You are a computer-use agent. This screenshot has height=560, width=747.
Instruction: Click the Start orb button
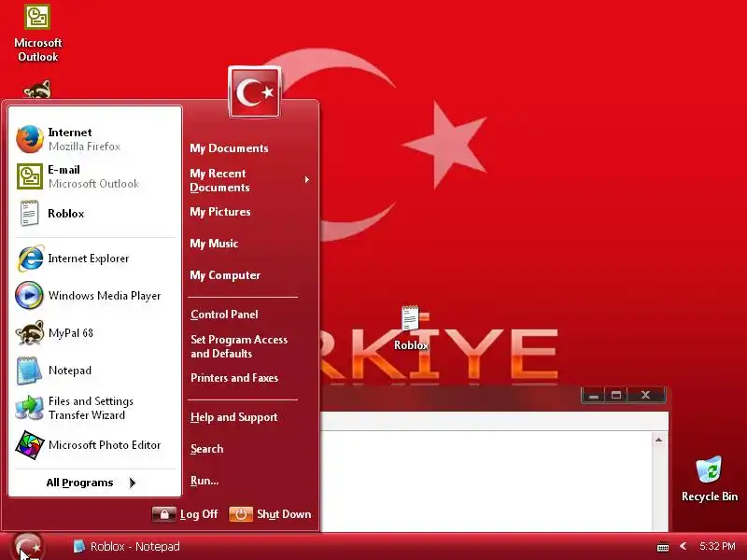(28, 547)
